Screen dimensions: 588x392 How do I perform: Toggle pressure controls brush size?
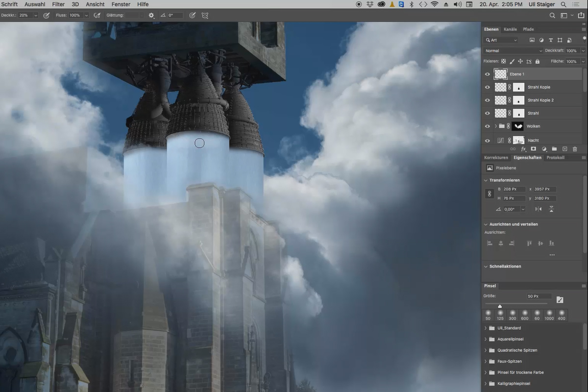pyautogui.click(x=193, y=15)
